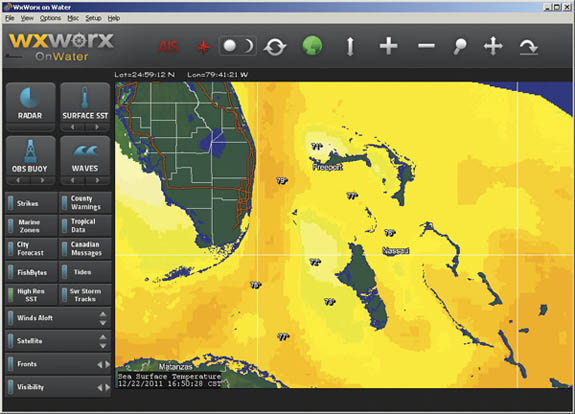Open the View menu
The width and height of the screenshot is (575, 414).
(27, 18)
